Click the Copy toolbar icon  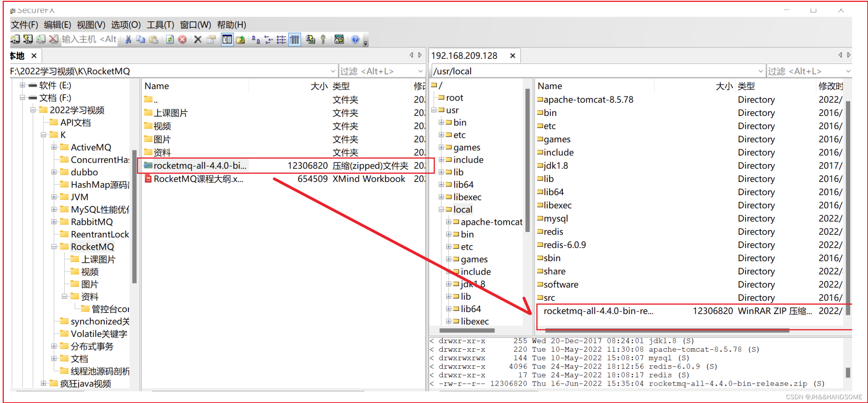pos(141,39)
